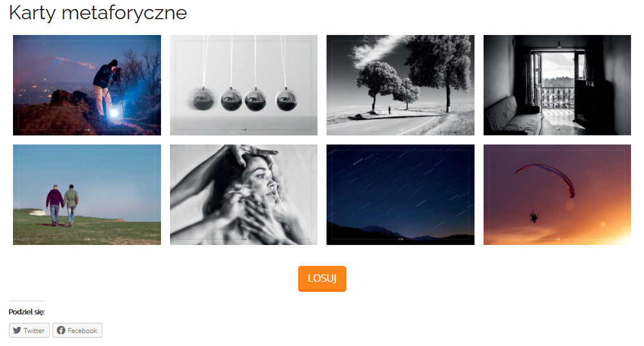Click the Facebook logo icon
644x346 pixels.
pos(61,330)
